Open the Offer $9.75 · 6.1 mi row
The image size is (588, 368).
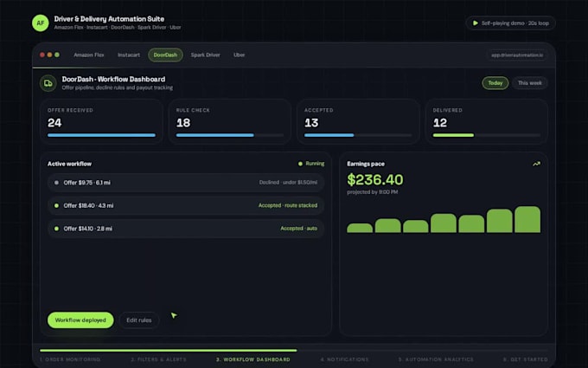pyautogui.click(x=186, y=183)
